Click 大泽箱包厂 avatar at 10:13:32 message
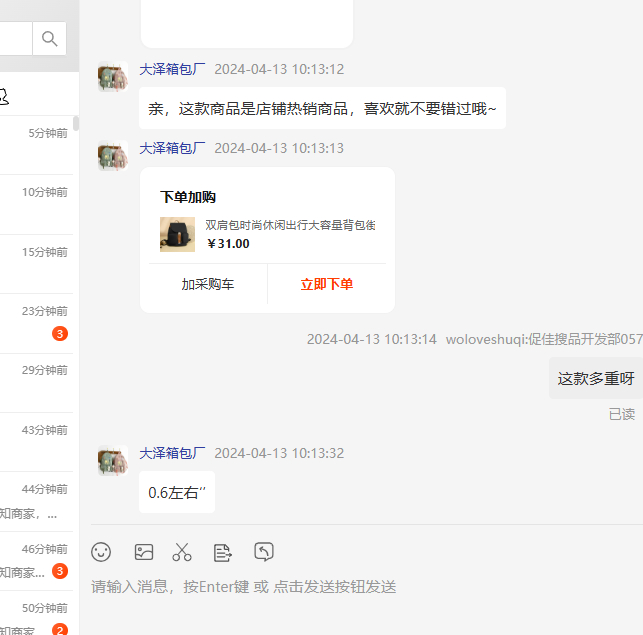This screenshot has height=635, width=643. pos(112,461)
